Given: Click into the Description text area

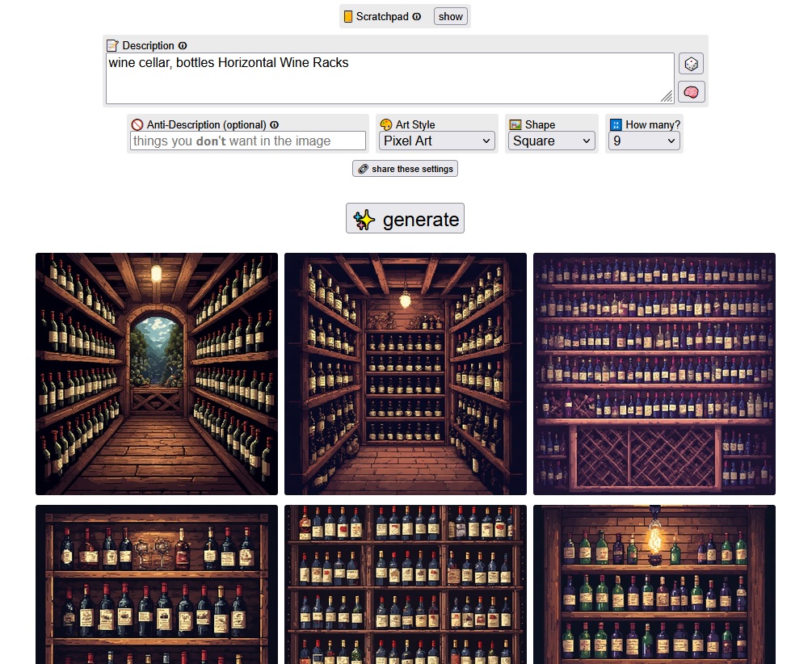Looking at the screenshot, I should tap(390, 78).
